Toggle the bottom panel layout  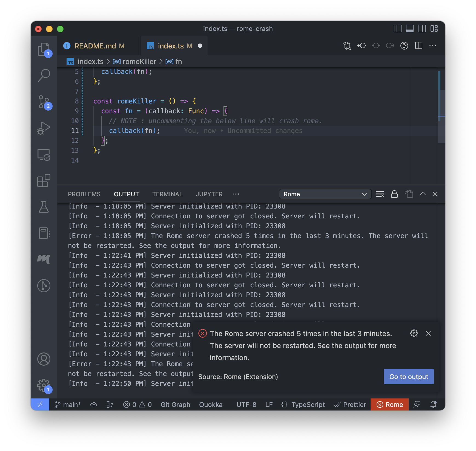coord(410,28)
